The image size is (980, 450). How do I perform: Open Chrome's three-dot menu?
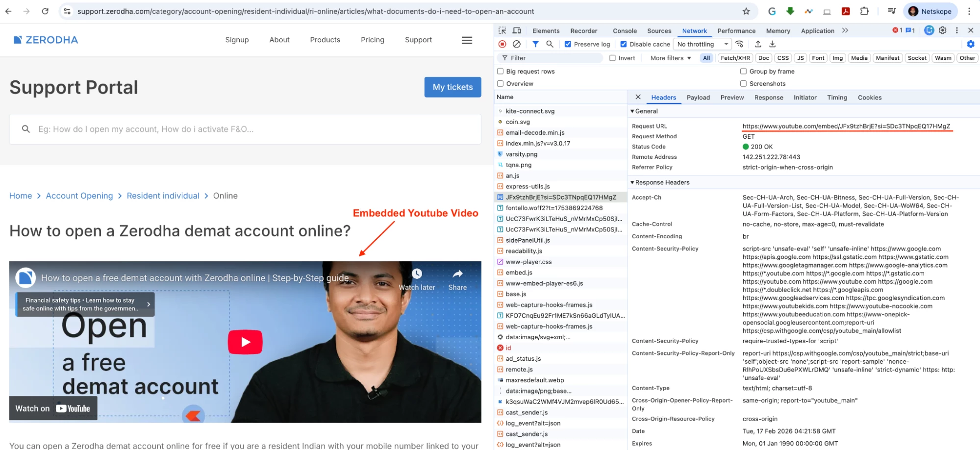(969, 11)
